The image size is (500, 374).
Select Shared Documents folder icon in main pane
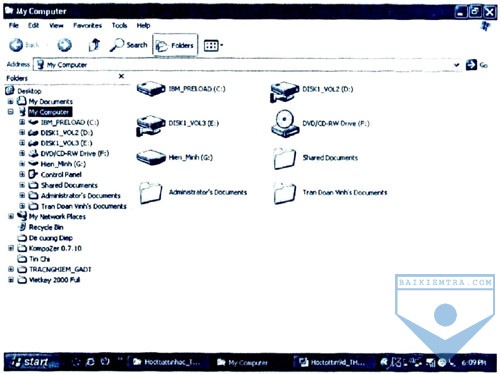point(284,158)
